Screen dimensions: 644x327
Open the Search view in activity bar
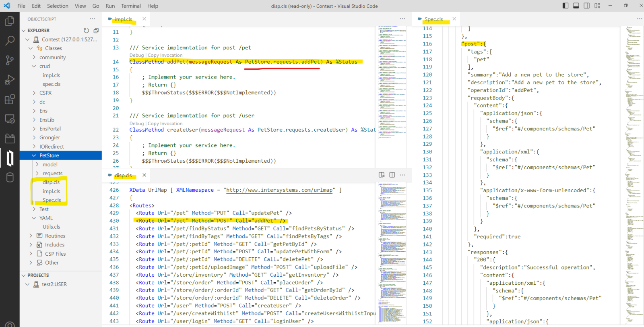(10, 40)
